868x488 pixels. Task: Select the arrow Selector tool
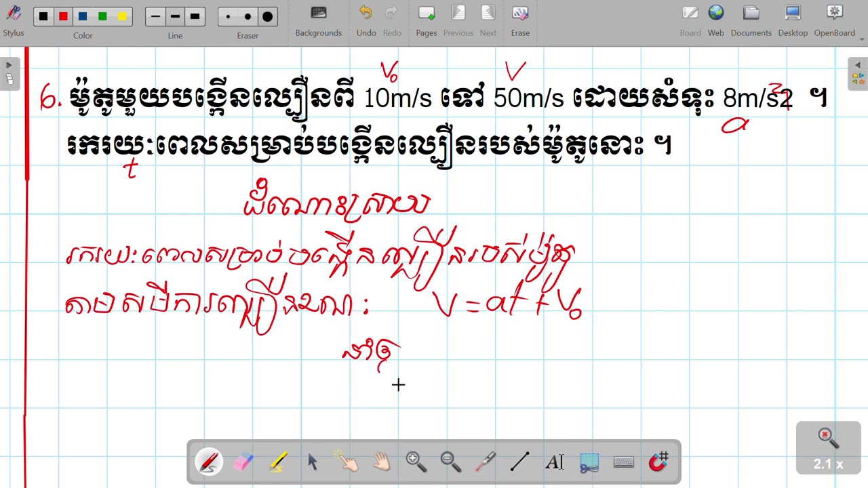(x=313, y=462)
